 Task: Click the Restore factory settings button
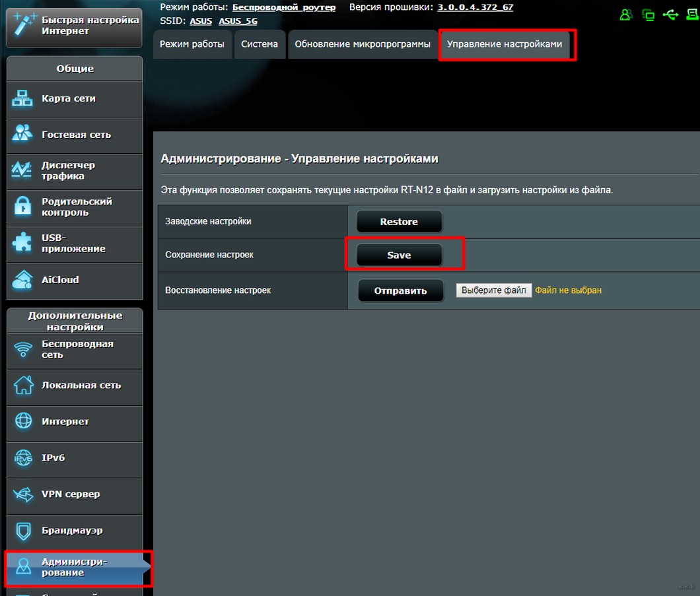(x=399, y=222)
